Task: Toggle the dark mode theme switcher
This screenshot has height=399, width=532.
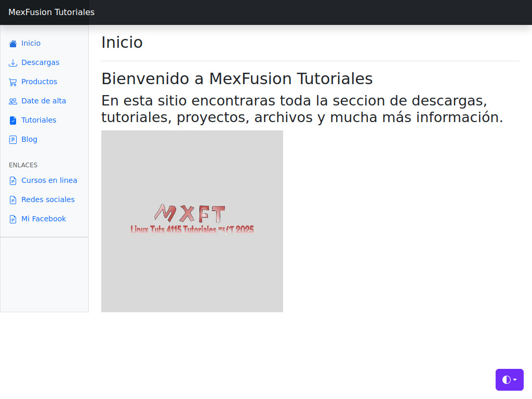Action: [506, 380]
